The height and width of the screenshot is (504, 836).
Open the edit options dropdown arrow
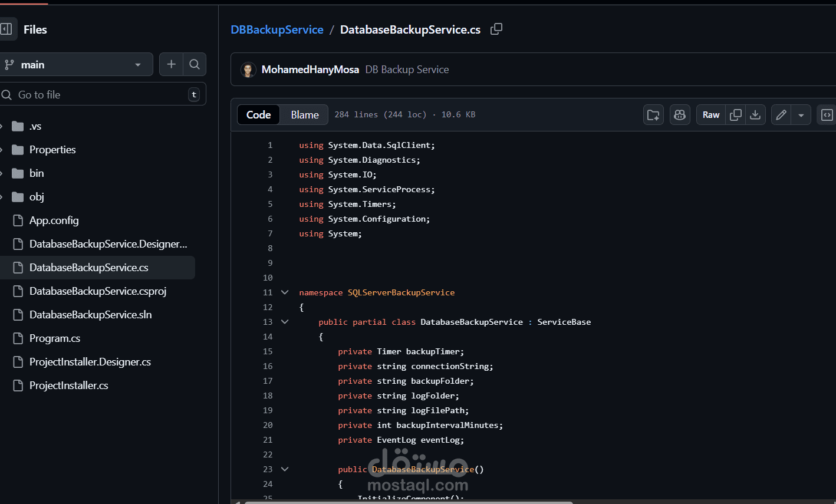tap(800, 114)
